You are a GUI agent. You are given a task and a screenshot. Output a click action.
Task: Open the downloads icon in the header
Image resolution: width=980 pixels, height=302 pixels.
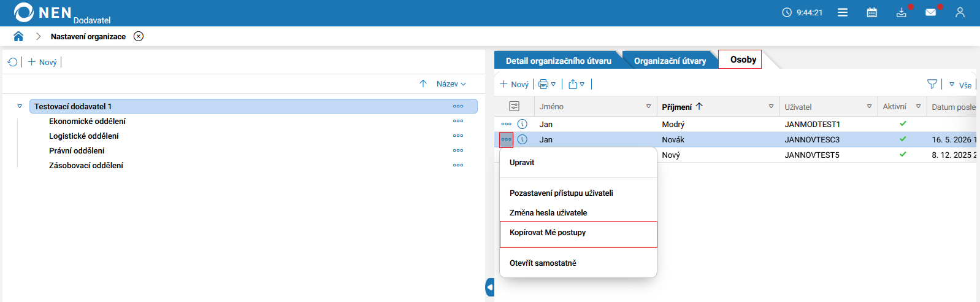tap(901, 12)
